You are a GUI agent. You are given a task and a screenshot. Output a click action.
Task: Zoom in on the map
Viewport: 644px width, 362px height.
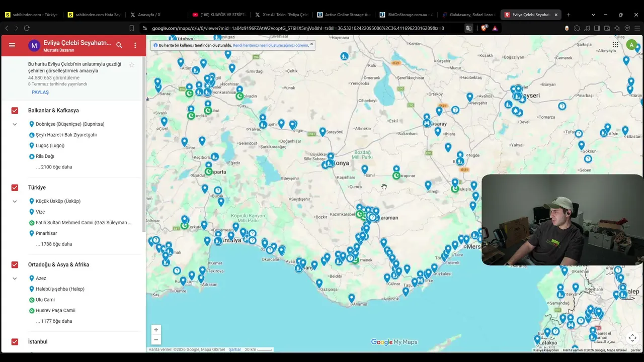pos(156,330)
